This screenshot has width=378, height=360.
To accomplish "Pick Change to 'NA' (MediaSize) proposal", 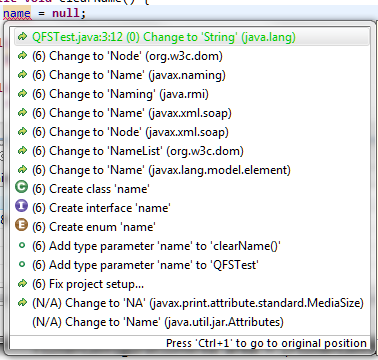I will [x=198, y=303].
